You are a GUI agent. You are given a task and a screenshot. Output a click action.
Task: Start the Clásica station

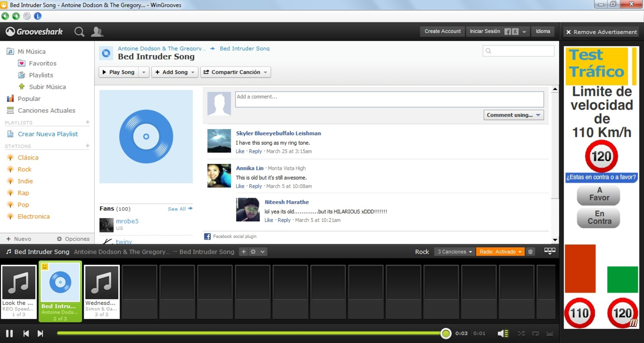pyautogui.click(x=28, y=157)
